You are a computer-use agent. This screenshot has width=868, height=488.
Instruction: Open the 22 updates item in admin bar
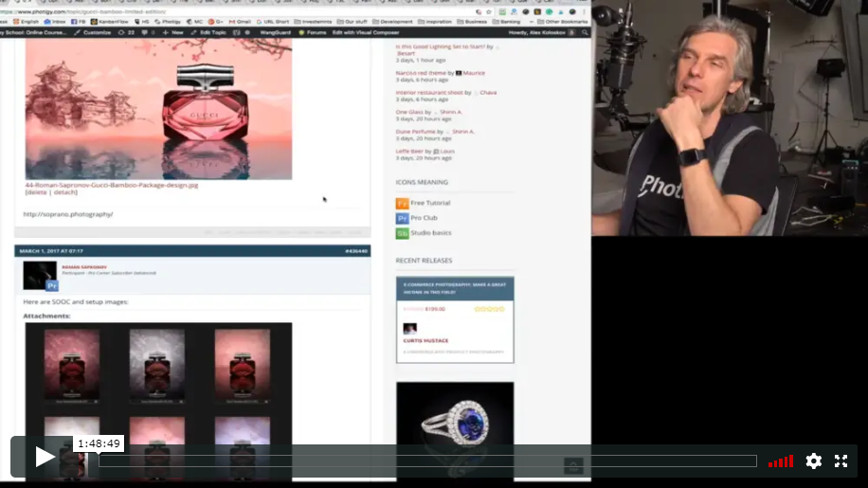[126, 32]
